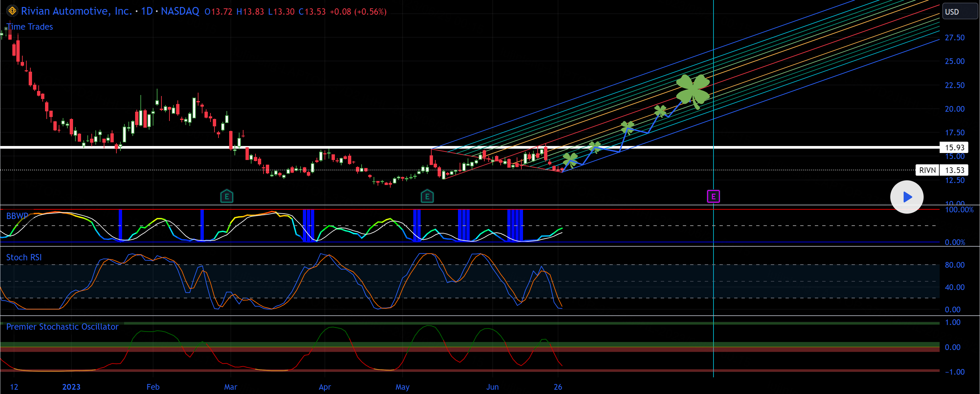Click the 2023 label on time axis

pos(71,387)
